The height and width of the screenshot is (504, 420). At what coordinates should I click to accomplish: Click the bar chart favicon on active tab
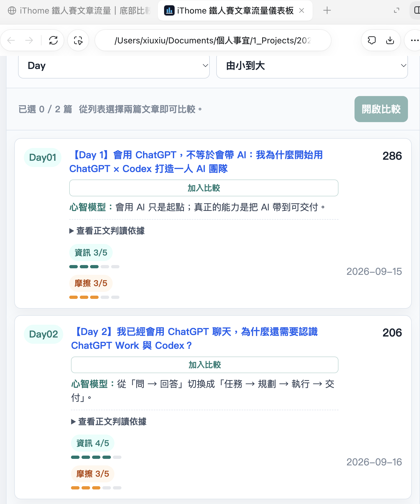click(169, 11)
